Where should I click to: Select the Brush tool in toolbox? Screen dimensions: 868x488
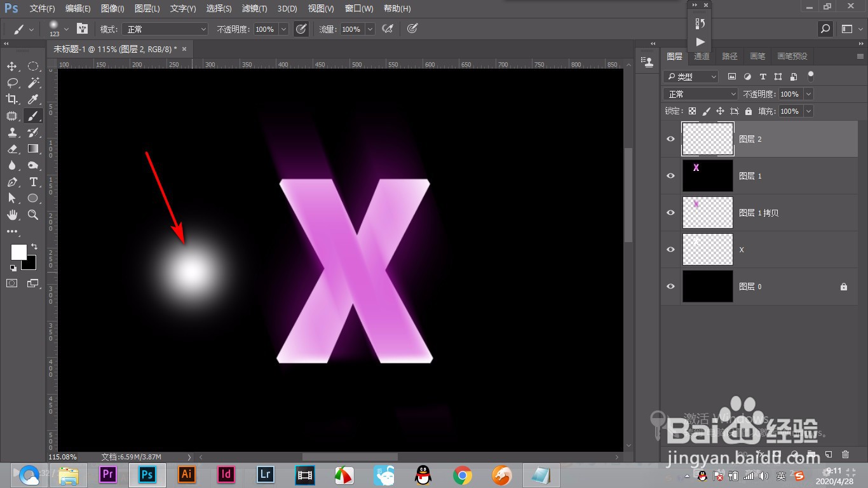coord(33,116)
